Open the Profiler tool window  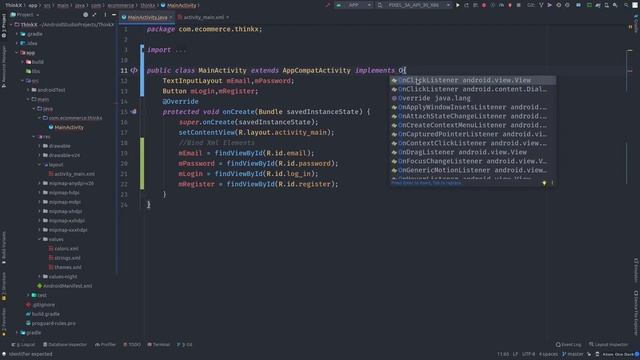coord(105,344)
